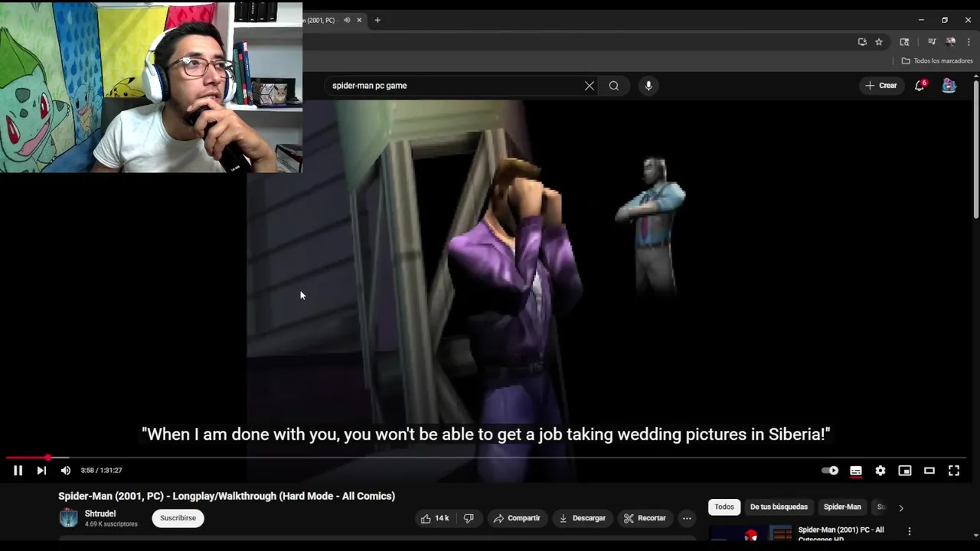Mute the tab via its speaker icon
The height and width of the screenshot is (551, 980).
click(x=347, y=20)
